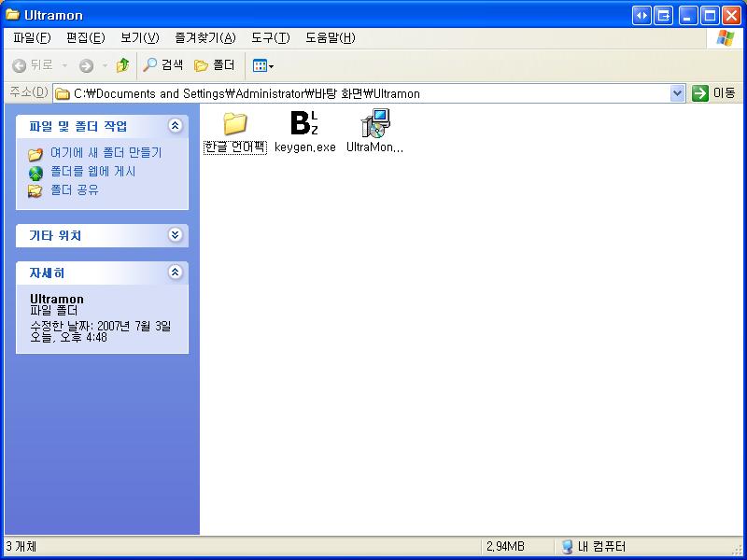Open the 도구(T) menu

click(270, 38)
